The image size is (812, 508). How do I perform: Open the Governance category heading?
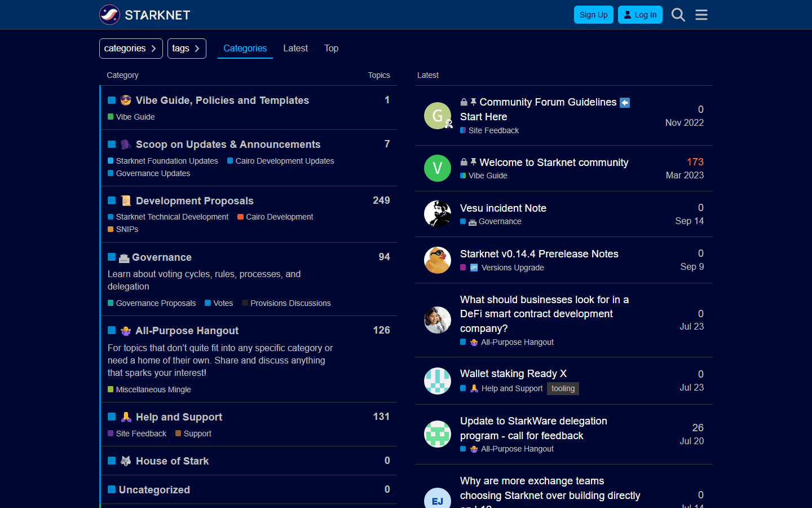(x=162, y=257)
